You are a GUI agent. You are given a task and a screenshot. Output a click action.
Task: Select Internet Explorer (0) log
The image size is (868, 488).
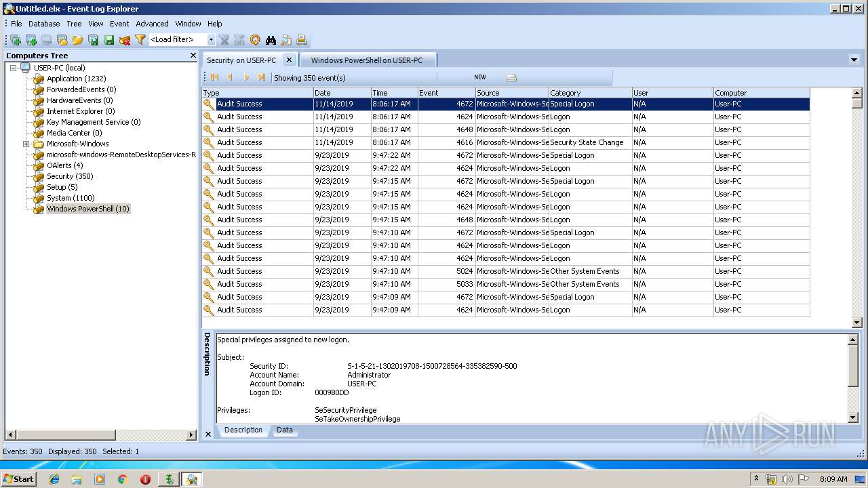[x=81, y=111]
